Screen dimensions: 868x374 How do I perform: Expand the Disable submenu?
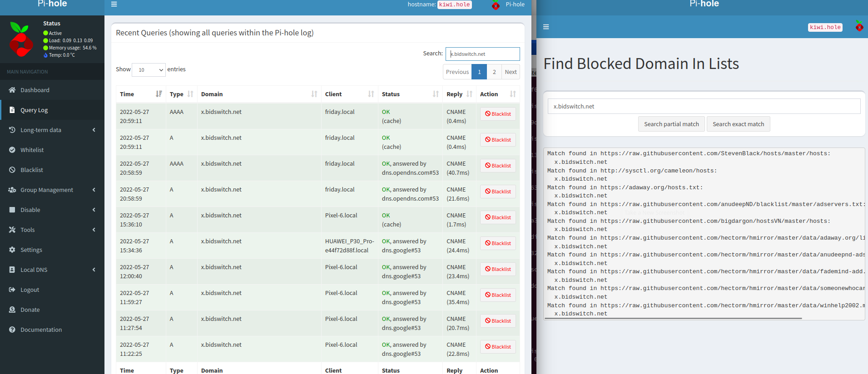pos(52,210)
